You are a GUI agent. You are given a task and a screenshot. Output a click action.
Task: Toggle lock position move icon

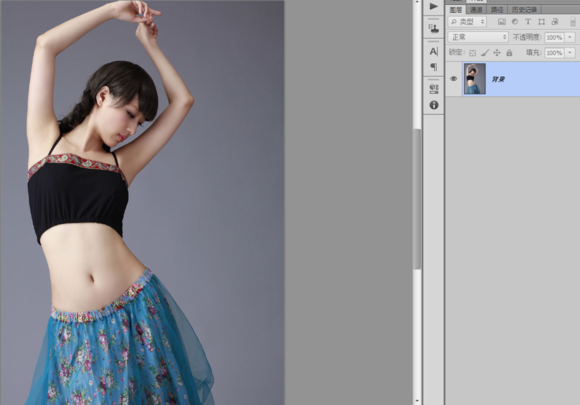coord(497,53)
